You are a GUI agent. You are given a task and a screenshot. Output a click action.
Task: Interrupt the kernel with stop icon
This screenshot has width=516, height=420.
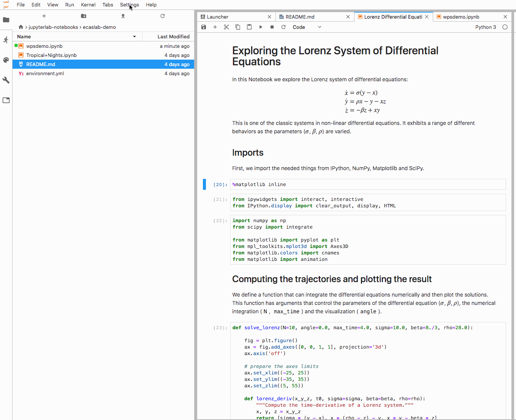(x=272, y=27)
